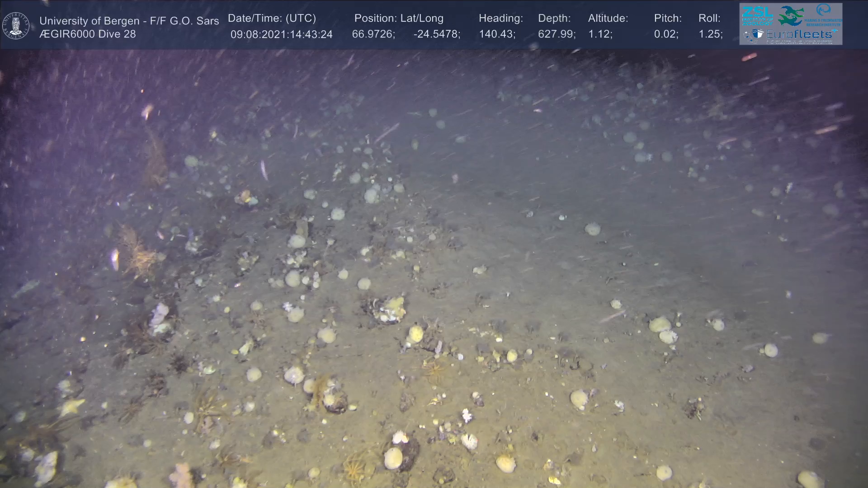Click the 'ÆGIR6000 Dive 28' label
This screenshot has height=488, width=868.
87,34
